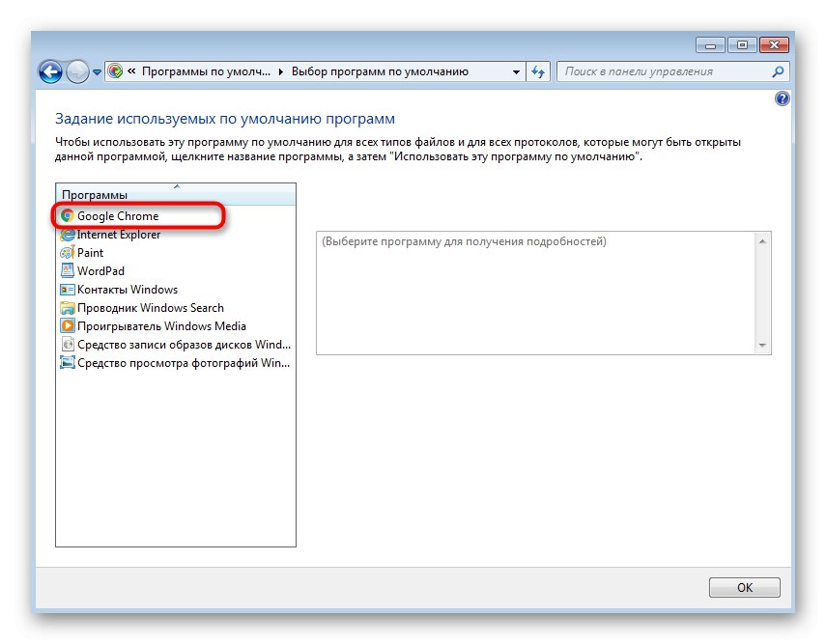826x644 pixels.
Task: Close the default programs window
Action: [x=774, y=45]
